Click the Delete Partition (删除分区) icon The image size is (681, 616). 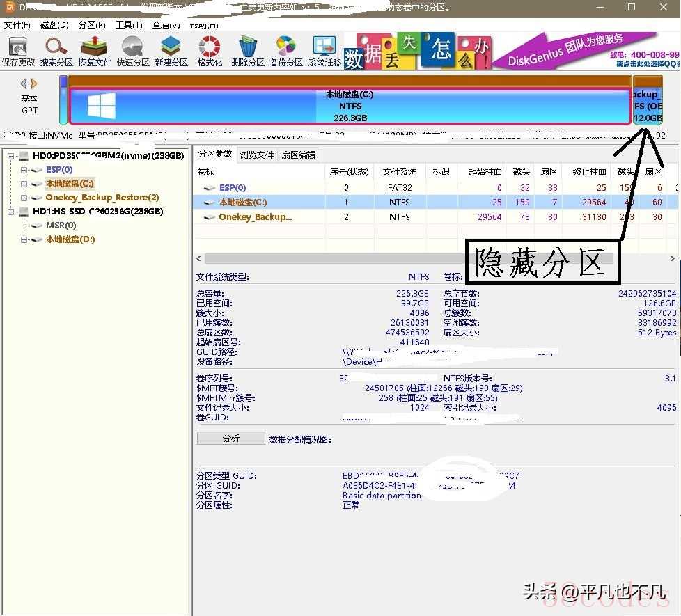248,51
